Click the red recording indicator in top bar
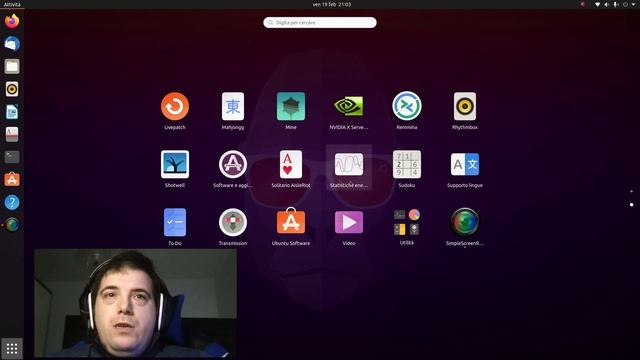The width and height of the screenshot is (640, 360). coord(583,4)
